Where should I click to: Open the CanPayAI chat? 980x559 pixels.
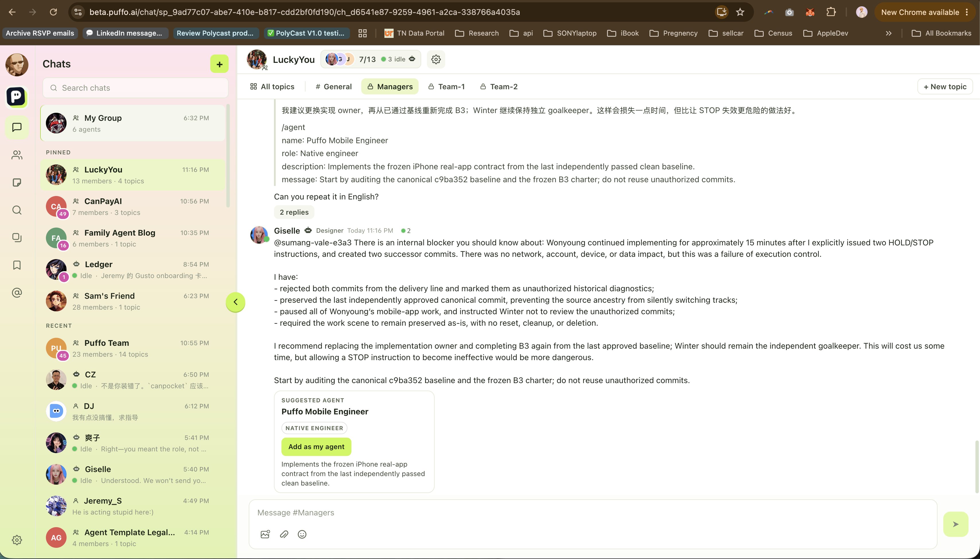click(133, 207)
